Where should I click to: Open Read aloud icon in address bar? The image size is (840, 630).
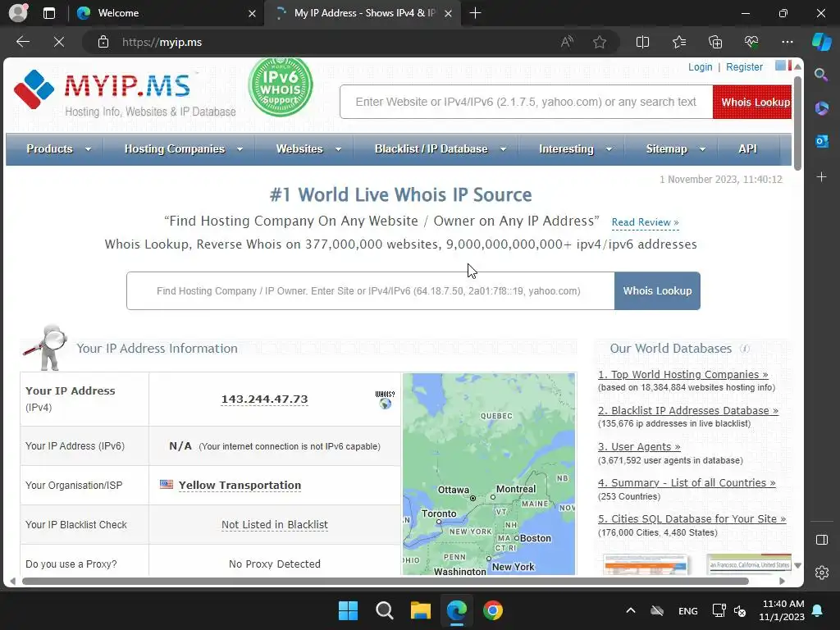coord(567,42)
